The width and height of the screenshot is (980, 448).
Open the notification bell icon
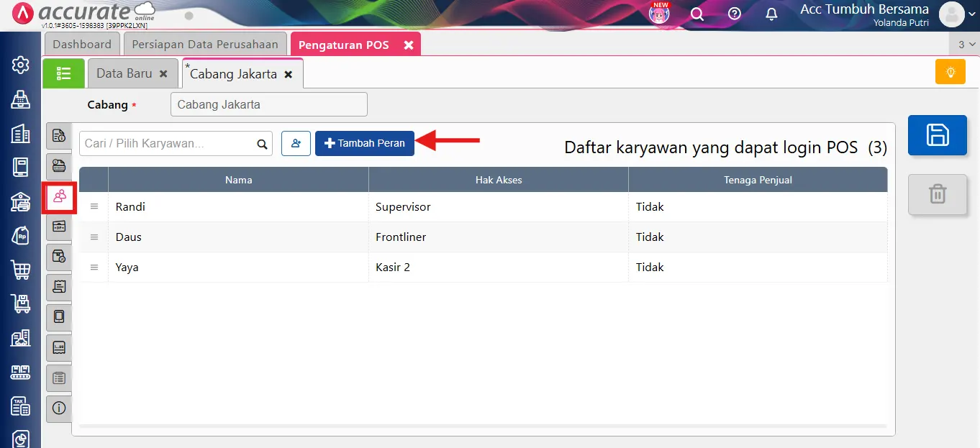coord(771,14)
